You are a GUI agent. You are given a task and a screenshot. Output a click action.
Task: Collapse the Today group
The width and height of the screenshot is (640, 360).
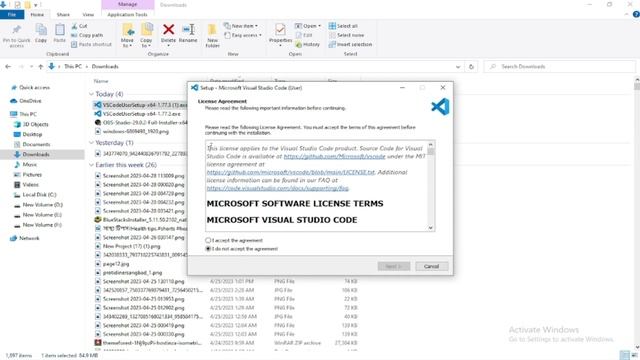pos(91,94)
